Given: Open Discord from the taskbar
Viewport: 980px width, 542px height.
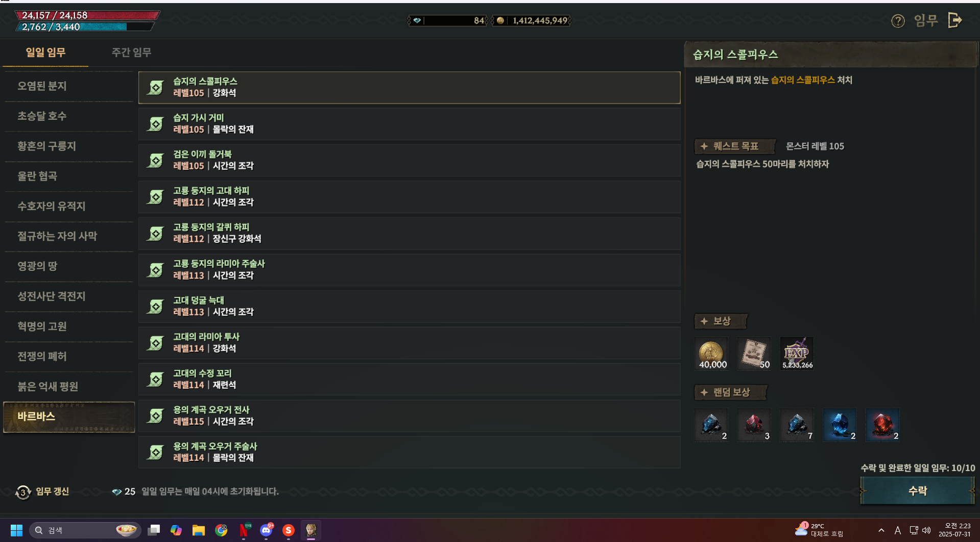Looking at the screenshot, I should (x=266, y=530).
